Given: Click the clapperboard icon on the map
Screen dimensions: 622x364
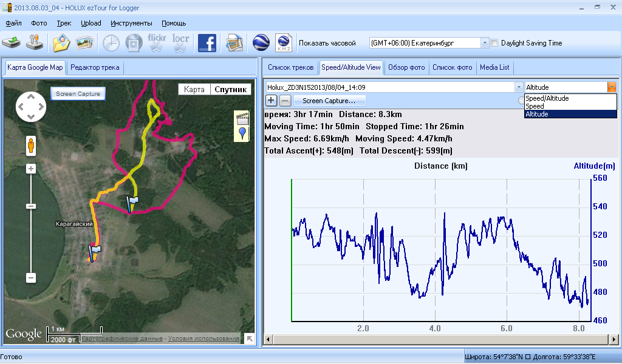Looking at the screenshot, I should pos(242,118).
